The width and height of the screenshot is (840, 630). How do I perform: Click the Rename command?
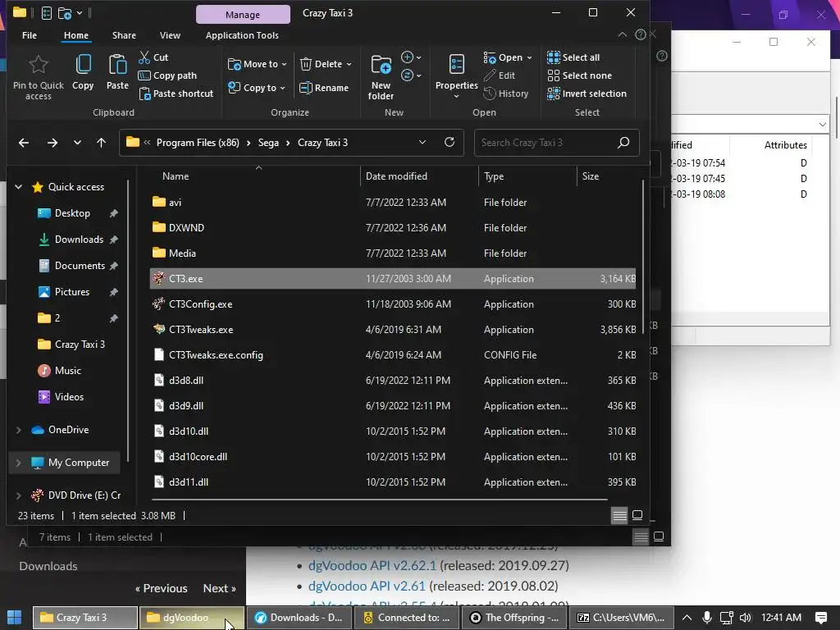tap(324, 88)
